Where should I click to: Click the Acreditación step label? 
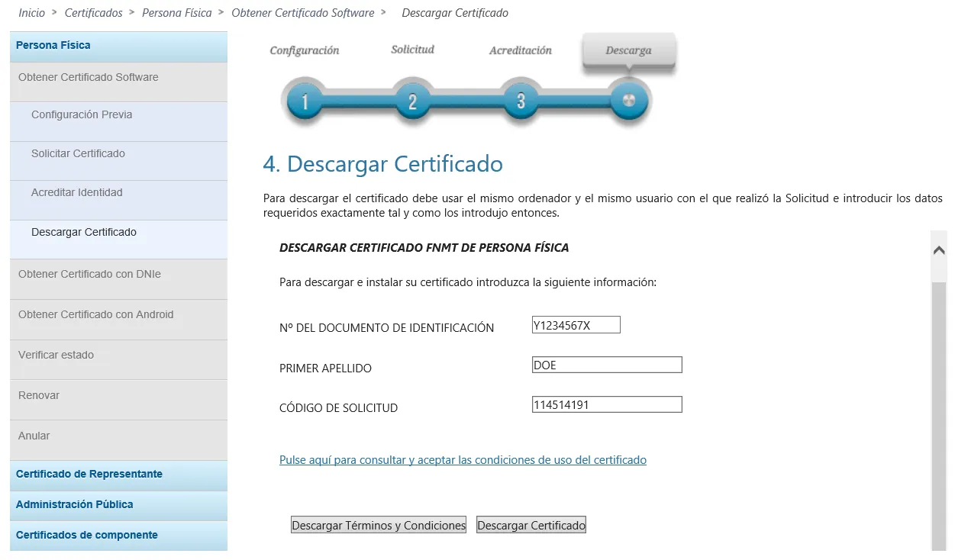point(521,50)
